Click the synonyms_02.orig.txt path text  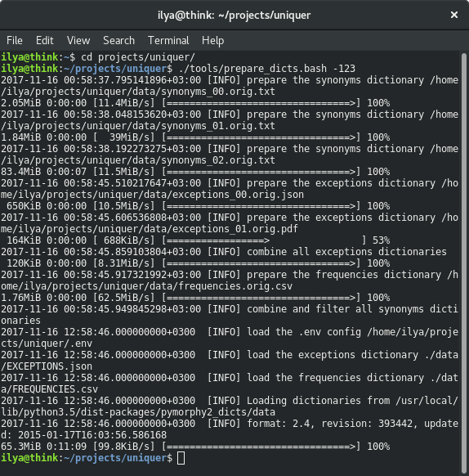click(x=218, y=160)
